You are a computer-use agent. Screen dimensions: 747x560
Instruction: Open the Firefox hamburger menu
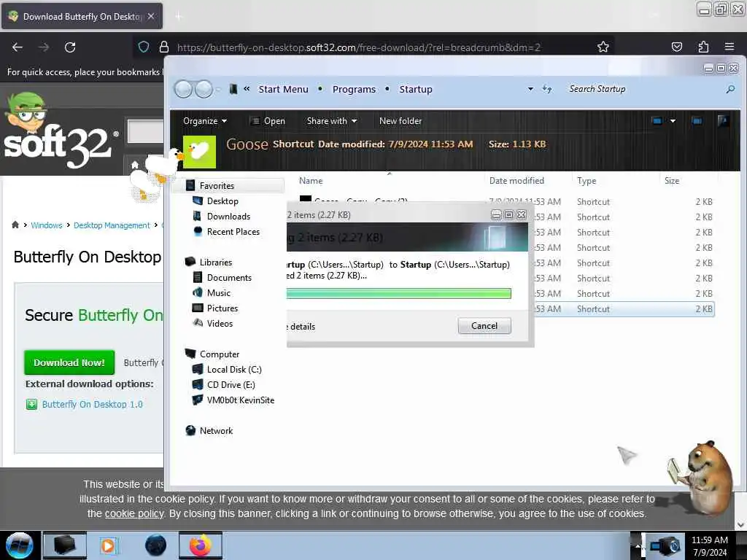click(x=729, y=47)
